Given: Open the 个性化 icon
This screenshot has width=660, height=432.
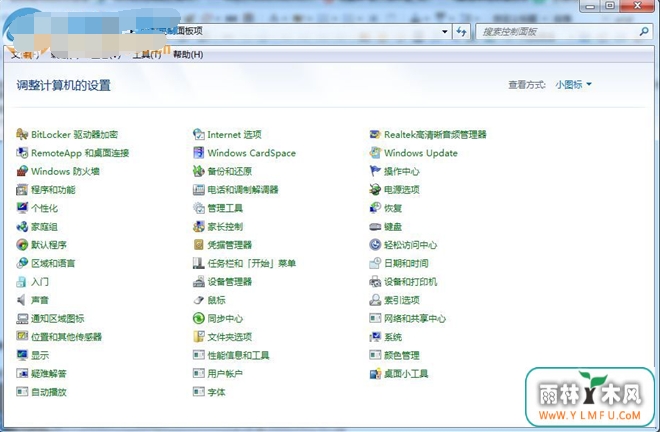Looking at the screenshot, I should pos(22,208).
